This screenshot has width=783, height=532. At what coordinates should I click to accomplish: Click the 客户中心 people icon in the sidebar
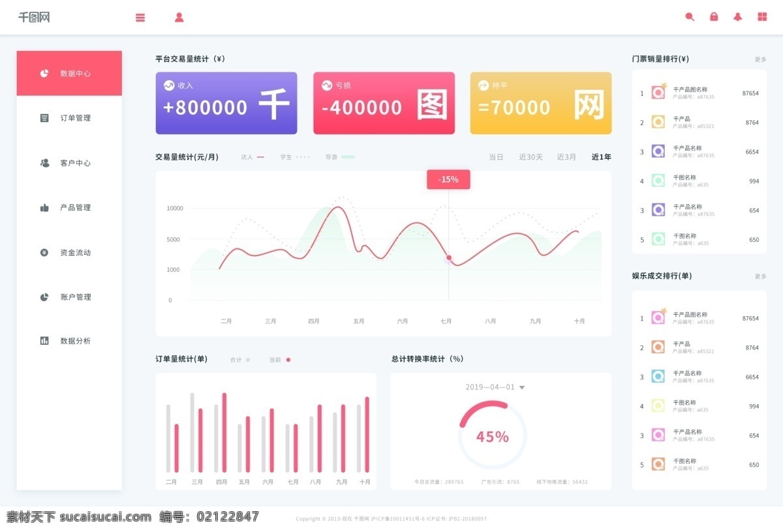tap(44, 163)
